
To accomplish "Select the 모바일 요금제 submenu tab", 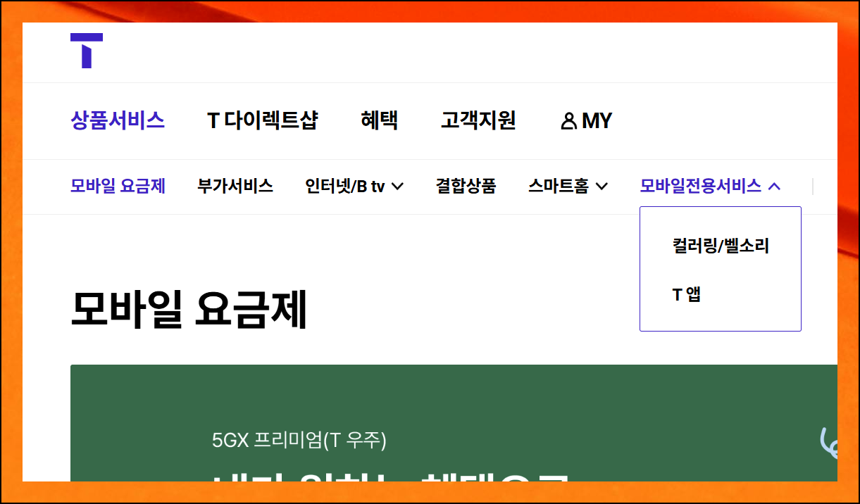I will coord(118,187).
